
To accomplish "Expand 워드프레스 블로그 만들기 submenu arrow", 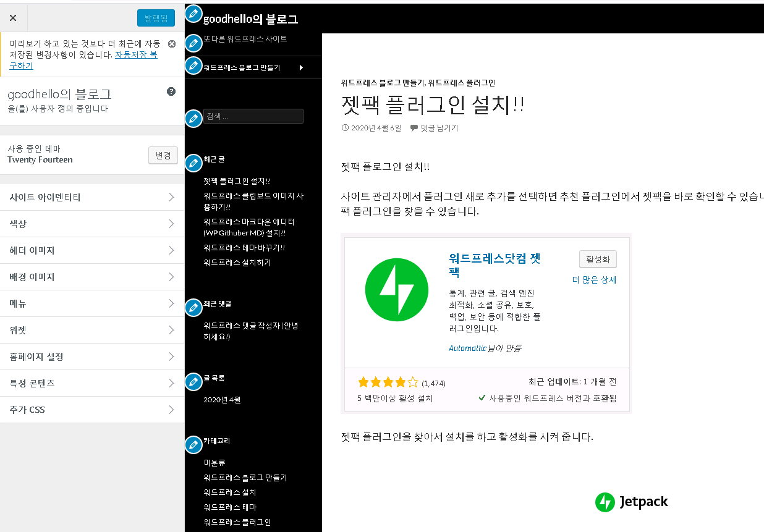I will pyautogui.click(x=302, y=67).
